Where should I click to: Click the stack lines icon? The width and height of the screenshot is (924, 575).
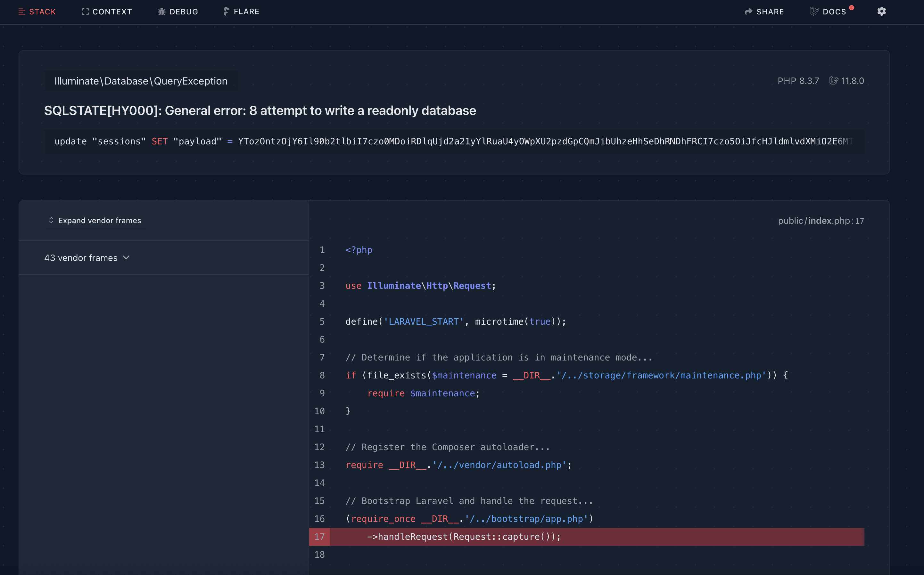(x=22, y=12)
